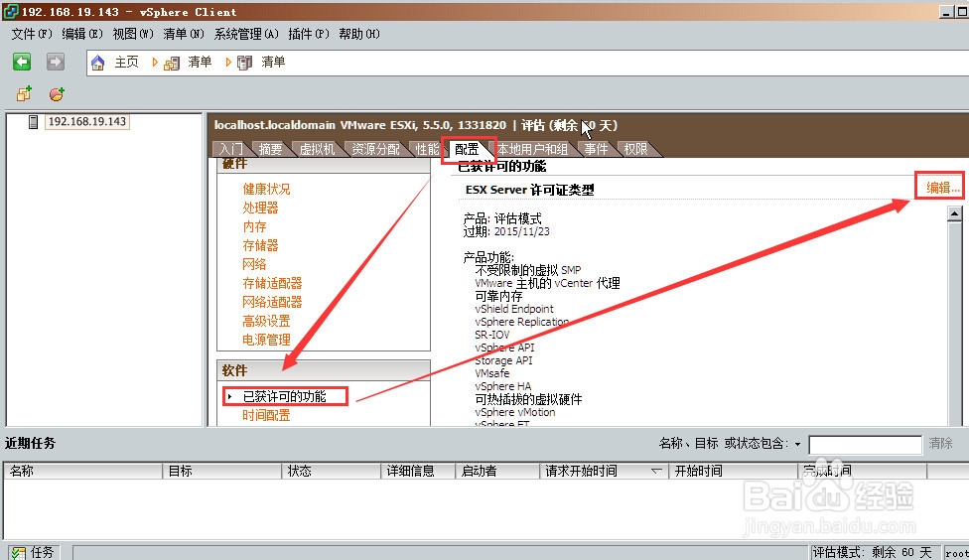Open 处理器 hardware link
969x560 pixels.
[260, 208]
